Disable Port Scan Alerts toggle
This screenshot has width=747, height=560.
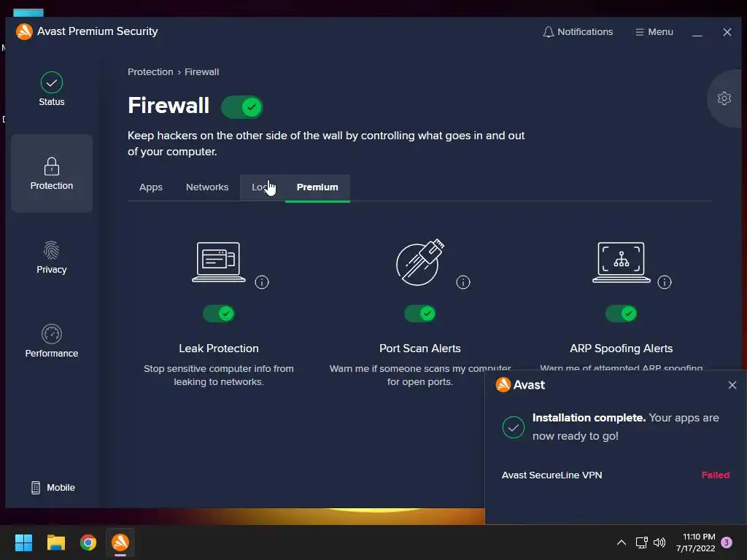click(x=419, y=314)
